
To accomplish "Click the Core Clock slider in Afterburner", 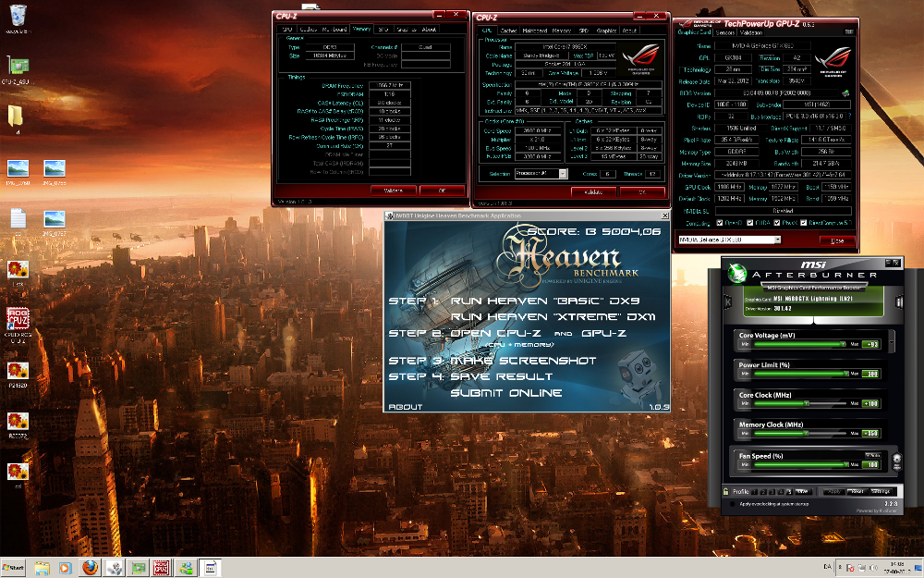I will pyautogui.click(x=799, y=403).
